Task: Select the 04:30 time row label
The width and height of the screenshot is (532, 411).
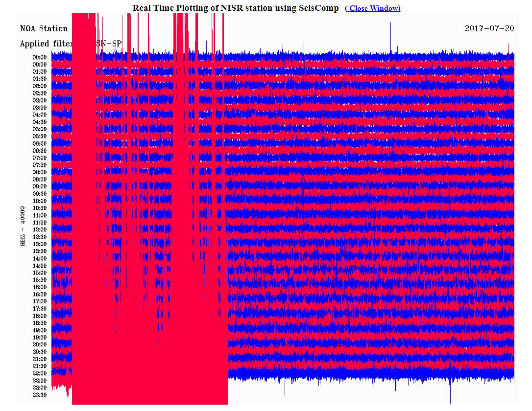Action: click(x=40, y=122)
